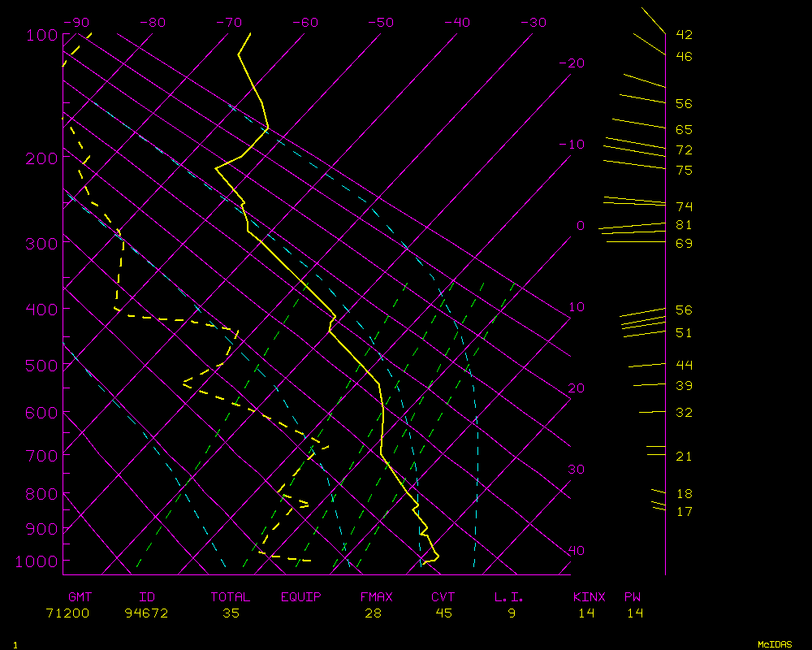Click the L.I. header label
This screenshot has height=650, width=812.
pos(509,597)
